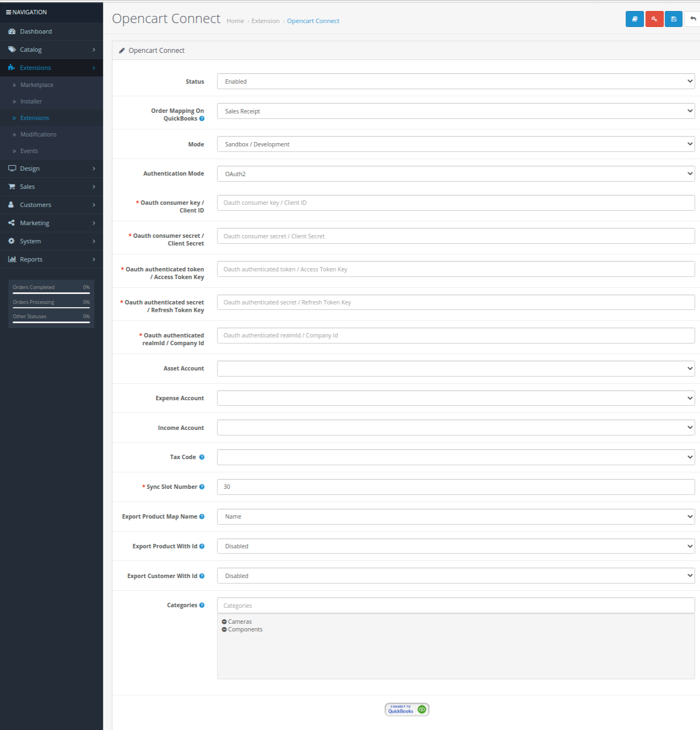Image resolution: width=700 pixels, height=730 pixels.
Task: Open the Export Product With Id dropdown
Action: (x=455, y=546)
